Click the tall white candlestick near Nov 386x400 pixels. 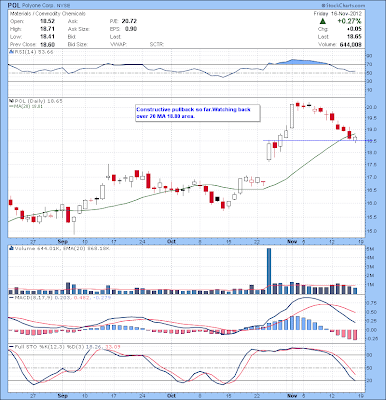point(292,116)
